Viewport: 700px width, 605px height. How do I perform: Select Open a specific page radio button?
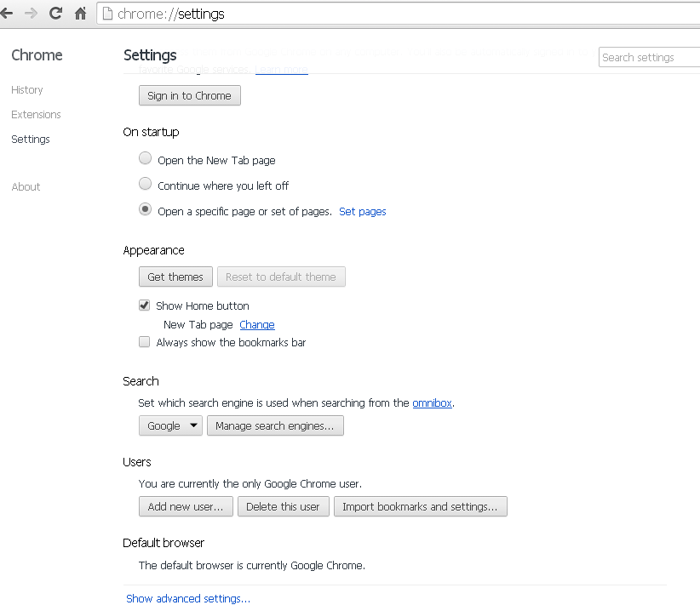click(x=145, y=209)
